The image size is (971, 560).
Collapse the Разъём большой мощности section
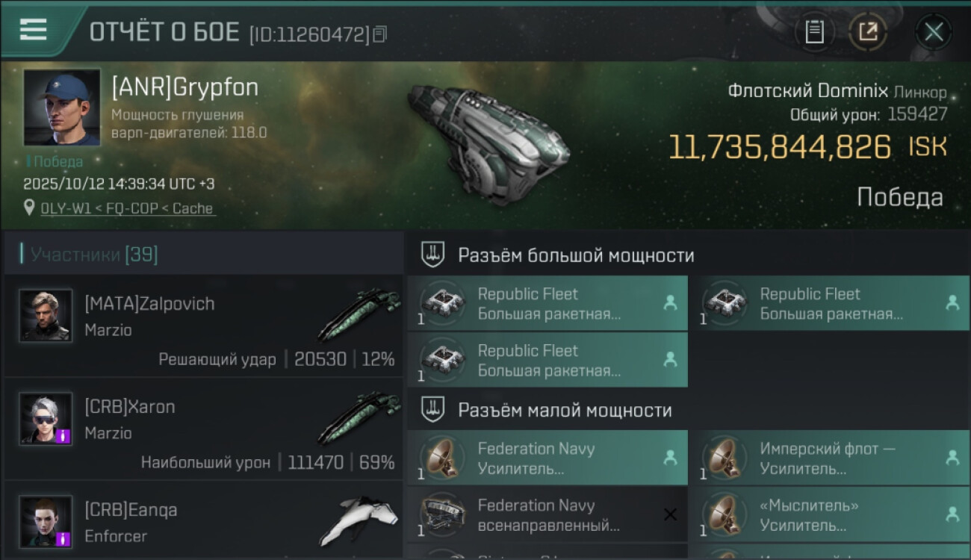(x=432, y=255)
